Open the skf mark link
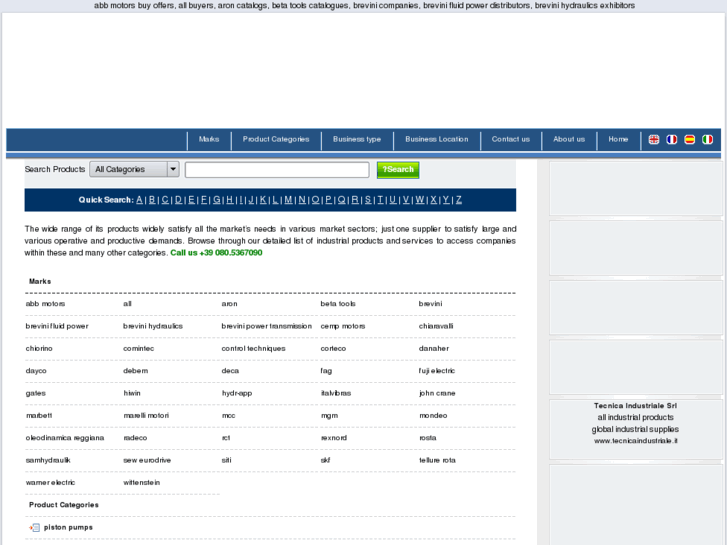Viewport: 727px width, 545px height. [x=325, y=460]
